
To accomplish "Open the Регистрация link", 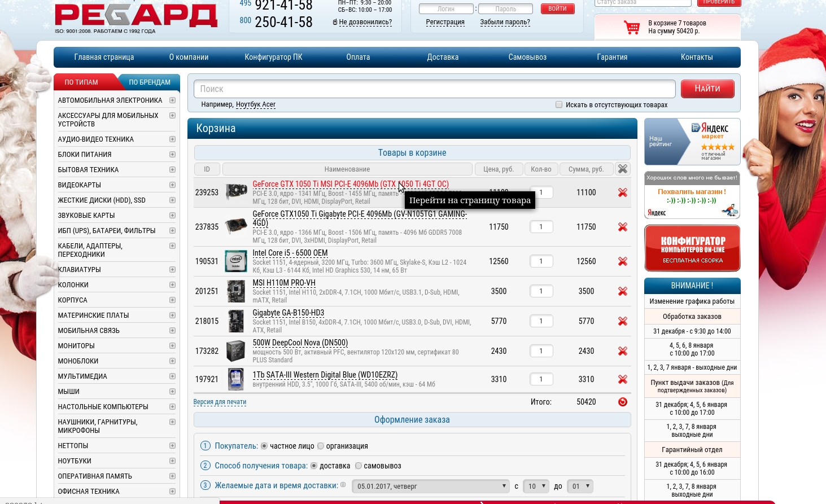I will (x=445, y=23).
